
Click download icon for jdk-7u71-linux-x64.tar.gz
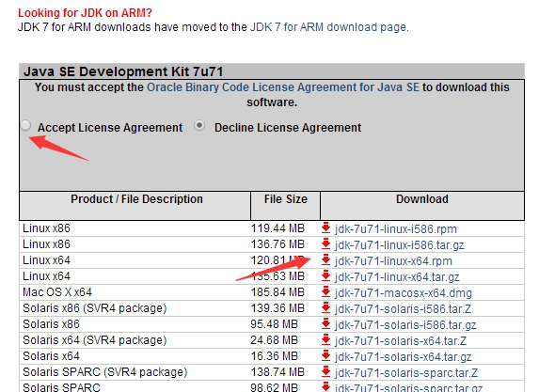(x=325, y=276)
